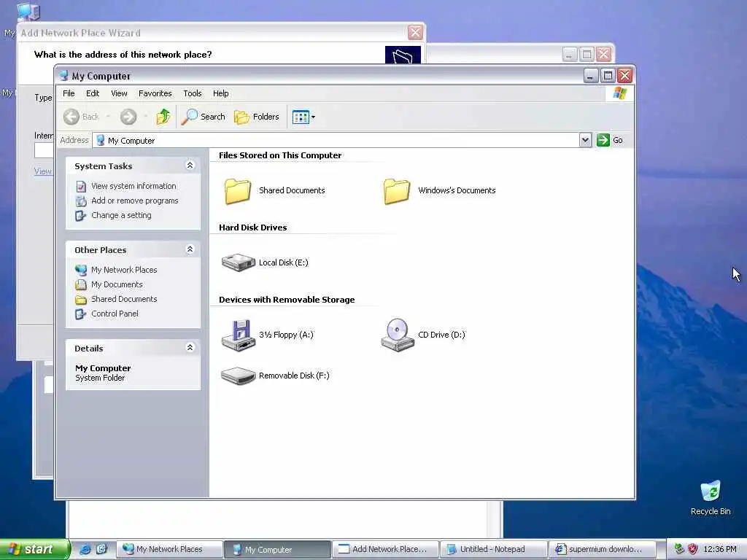Viewport: 747px width, 560px height.
Task: Switch to supermium download taskbar button
Action: coord(601,550)
